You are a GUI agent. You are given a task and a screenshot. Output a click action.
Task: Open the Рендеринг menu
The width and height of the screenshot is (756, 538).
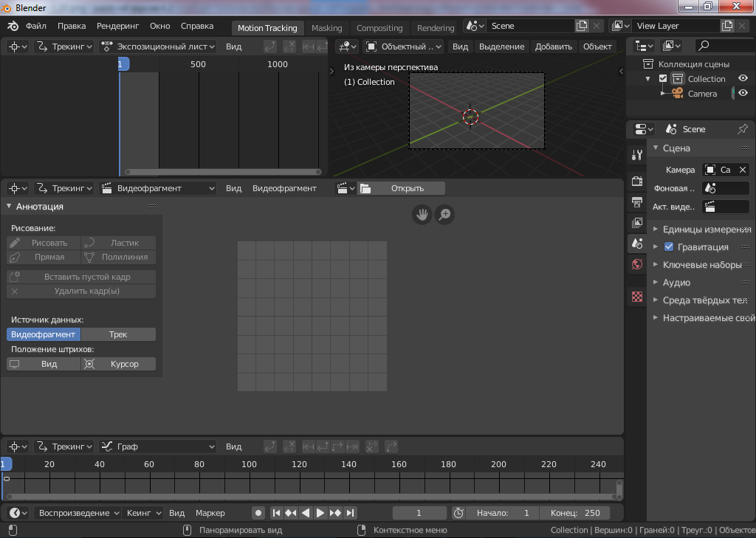click(x=117, y=26)
